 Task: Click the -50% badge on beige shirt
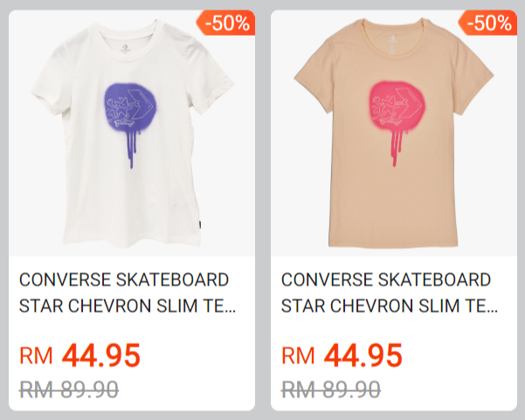pos(487,23)
